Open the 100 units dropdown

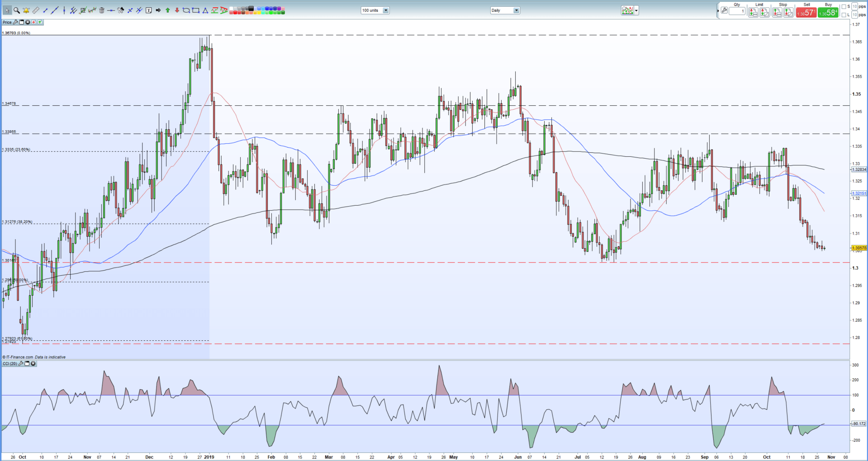pos(375,10)
